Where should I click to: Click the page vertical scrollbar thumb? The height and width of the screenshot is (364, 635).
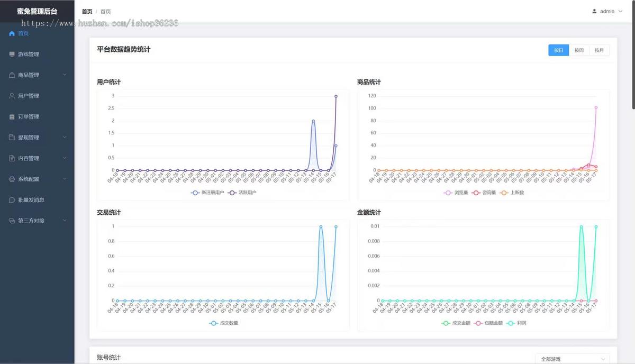point(633,54)
